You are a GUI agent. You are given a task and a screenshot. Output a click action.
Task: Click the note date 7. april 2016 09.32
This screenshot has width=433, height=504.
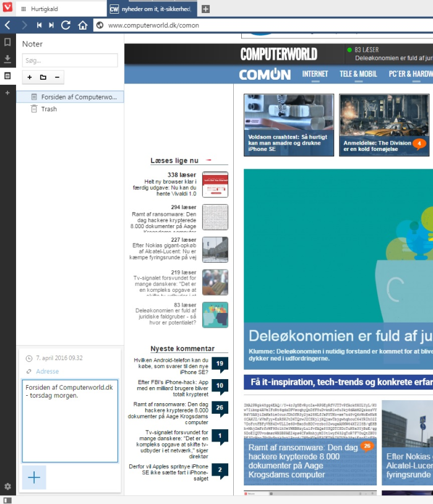click(x=59, y=358)
